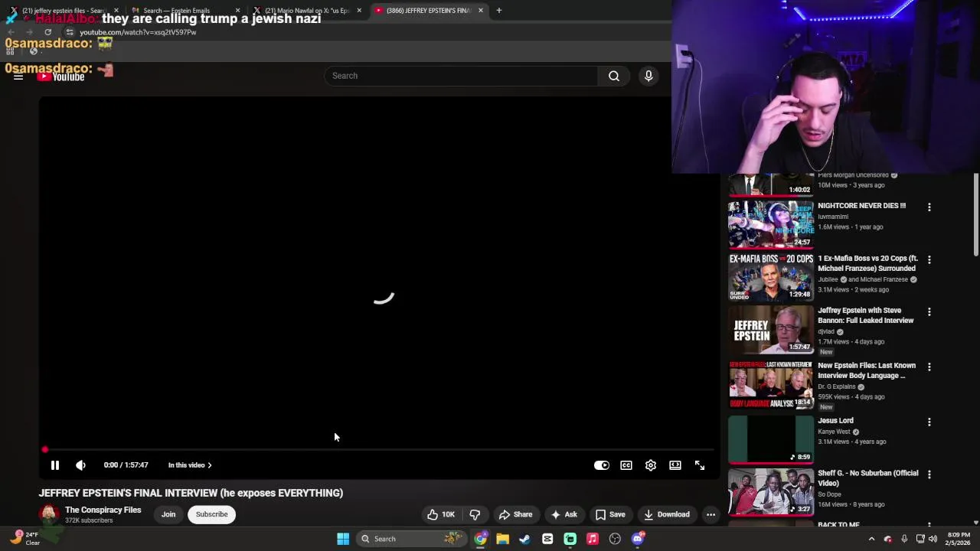Open options for Ex-Mafia Boss vs 20 Cops

pyautogui.click(x=929, y=260)
